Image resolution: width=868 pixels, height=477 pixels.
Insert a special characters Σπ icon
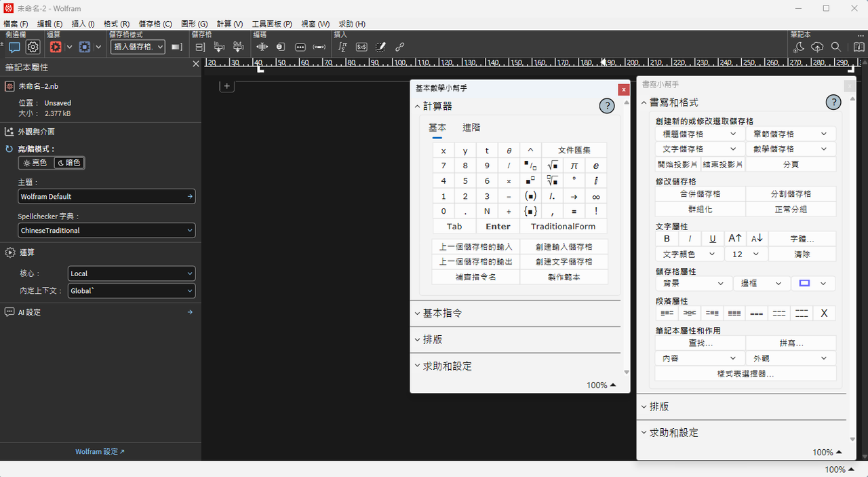343,47
